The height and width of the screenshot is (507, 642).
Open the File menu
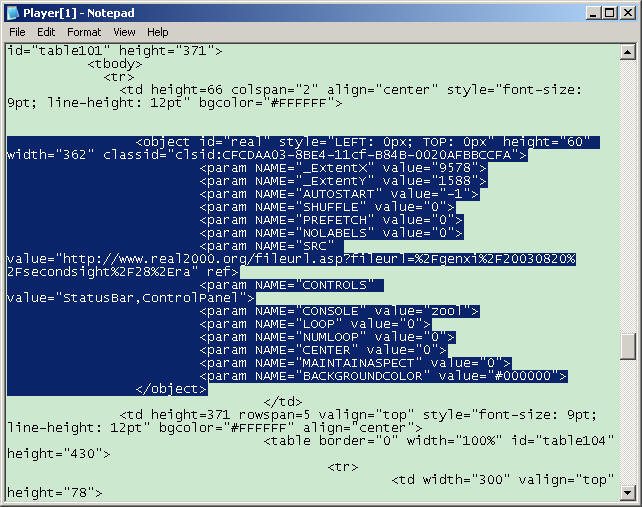point(17,32)
